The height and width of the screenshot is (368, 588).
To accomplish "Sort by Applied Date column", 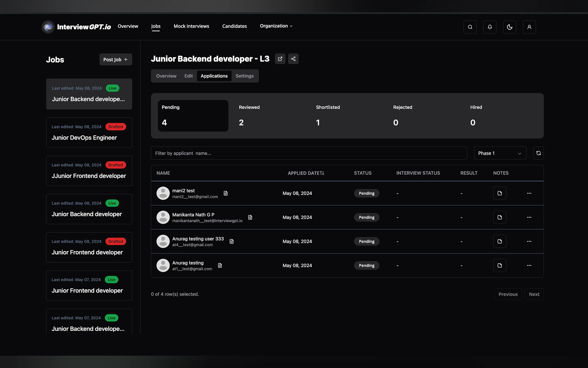I will coord(306,173).
